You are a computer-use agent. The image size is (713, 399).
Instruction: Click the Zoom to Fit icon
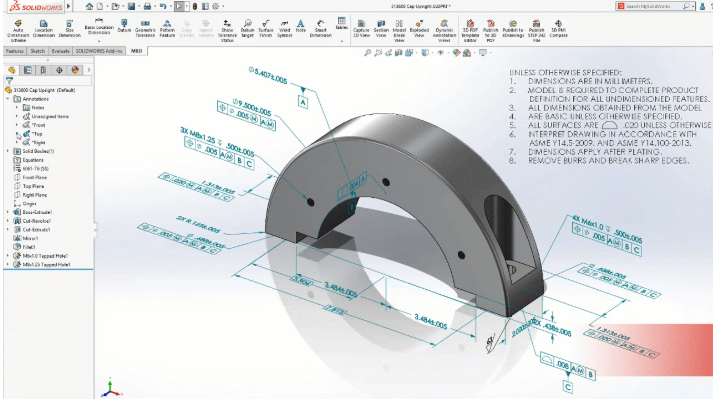(367, 53)
